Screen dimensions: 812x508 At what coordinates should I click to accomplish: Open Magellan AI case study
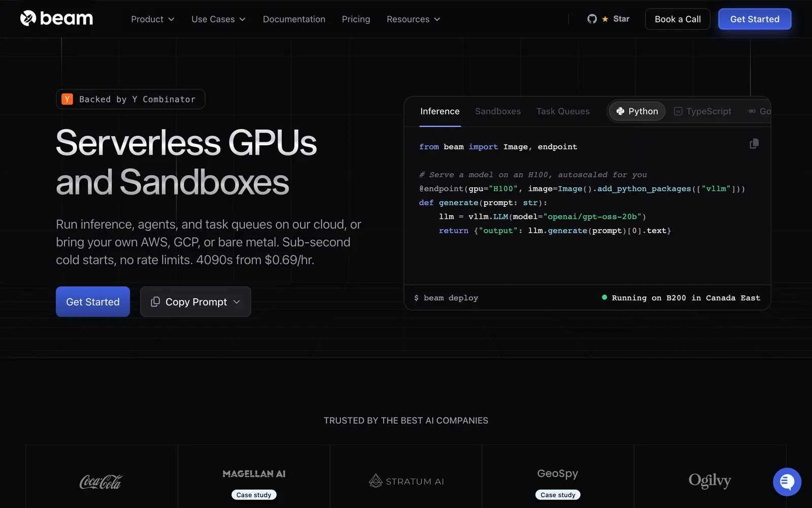click(254, 495)
